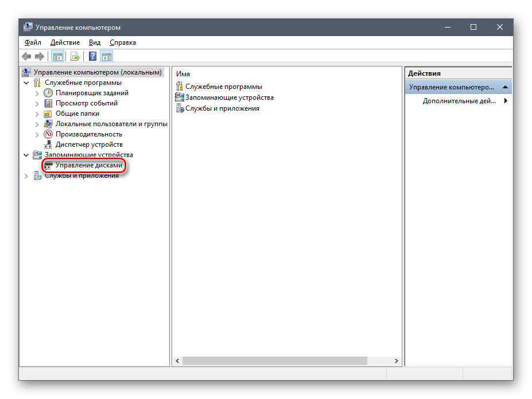Click Службы и приложения icon in center list
The image size is (532, 399).
click(x=180, y=108)
